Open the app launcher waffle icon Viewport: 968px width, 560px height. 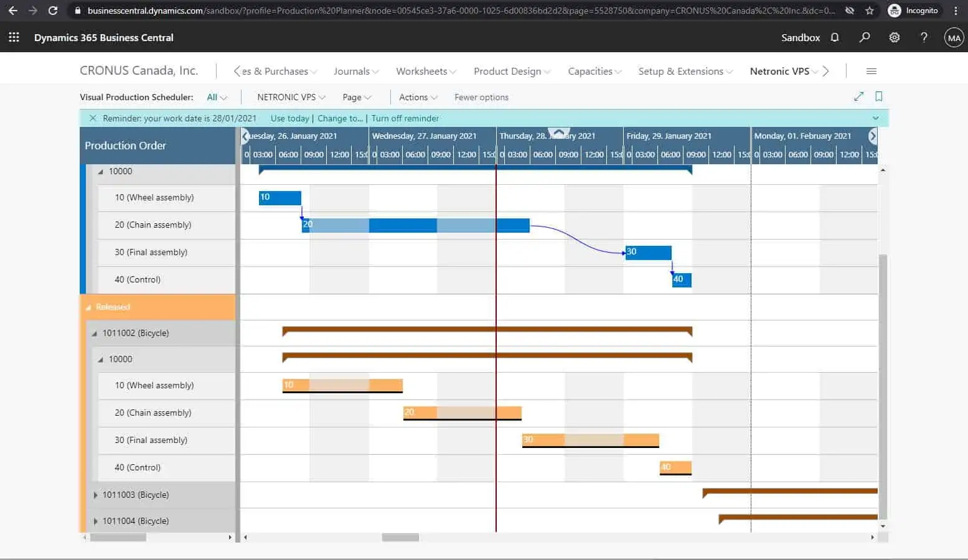click(x=14, y=37)
